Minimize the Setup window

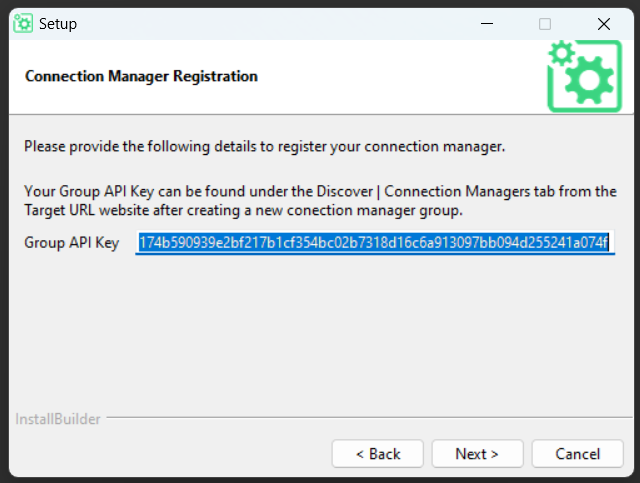(487, 24)
